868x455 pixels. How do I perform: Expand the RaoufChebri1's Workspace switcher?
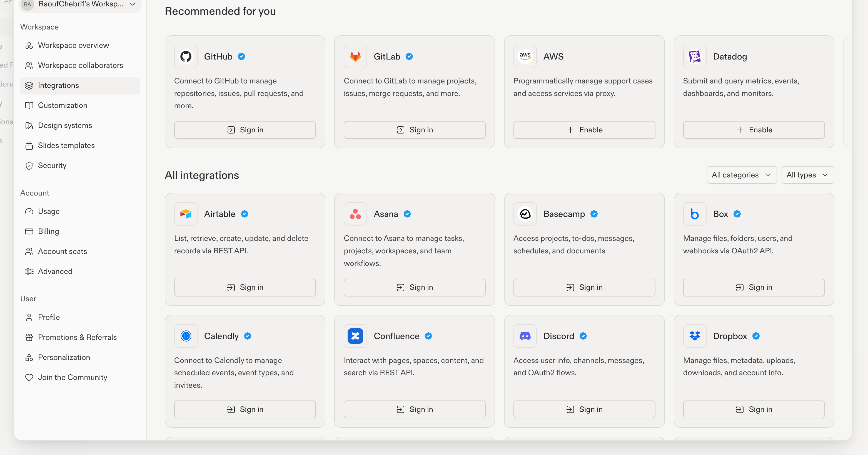(x=80, y=5)
